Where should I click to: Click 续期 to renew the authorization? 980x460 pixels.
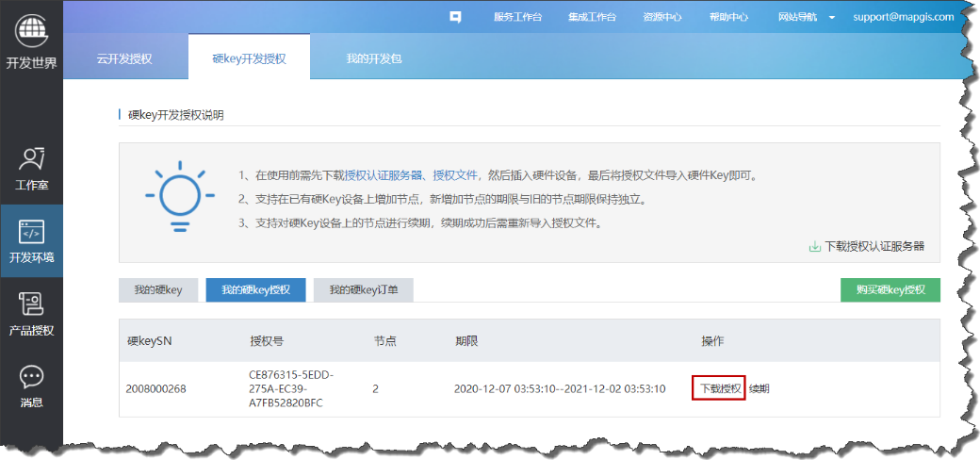point(759,388)
